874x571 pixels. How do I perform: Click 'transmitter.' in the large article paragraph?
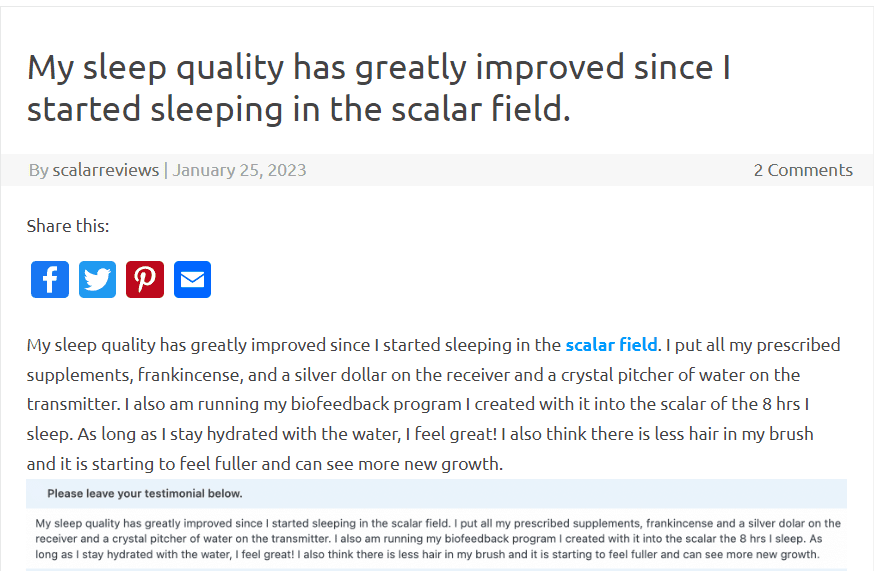coord(73,405)
